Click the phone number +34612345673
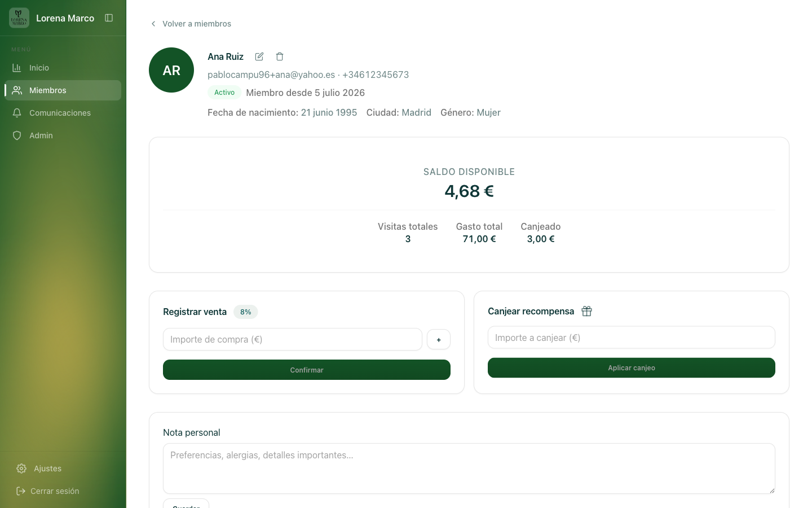The image size is (812, 508). pyautogui.click(x=376, y=75)
